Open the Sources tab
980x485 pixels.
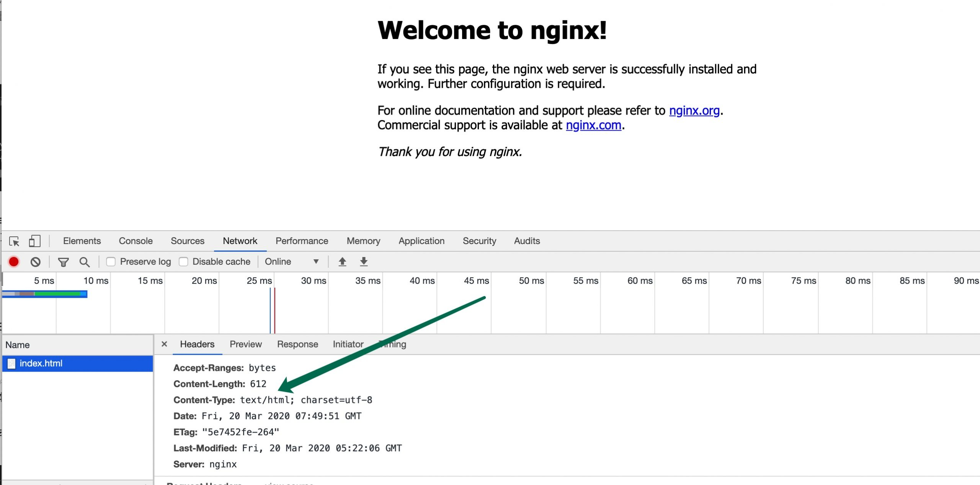(x=188, y=241)
